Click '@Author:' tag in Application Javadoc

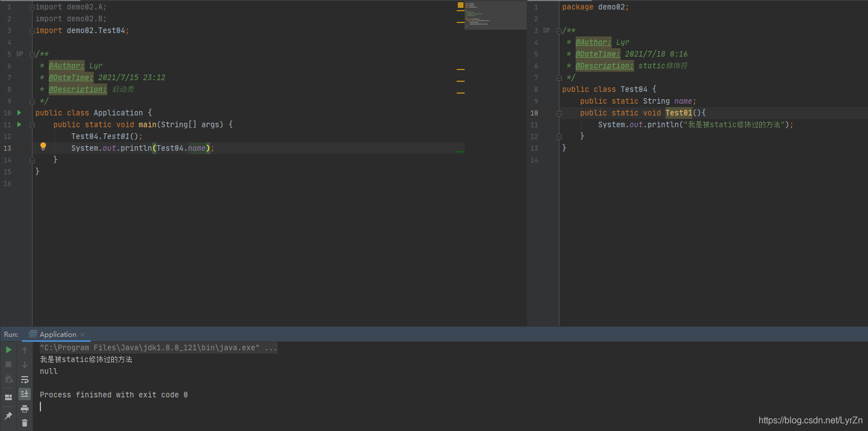pyautogui.click(x=67, y=66)
